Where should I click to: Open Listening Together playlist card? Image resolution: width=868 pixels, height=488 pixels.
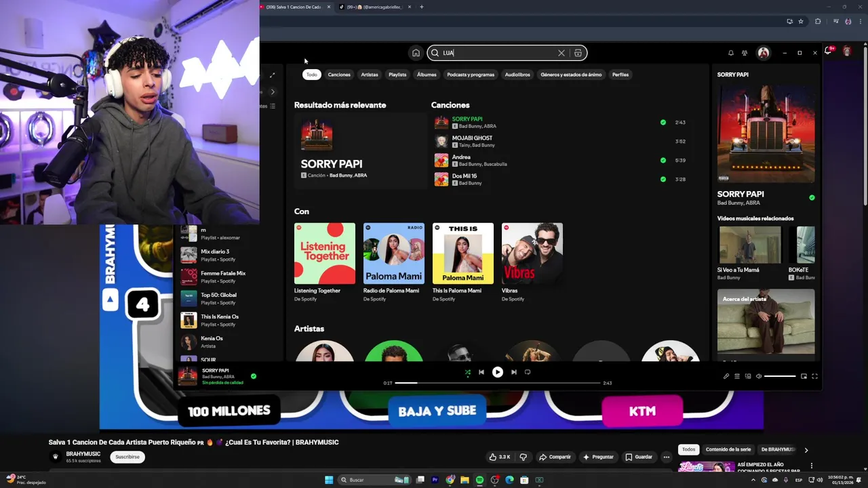click(325, 262)
